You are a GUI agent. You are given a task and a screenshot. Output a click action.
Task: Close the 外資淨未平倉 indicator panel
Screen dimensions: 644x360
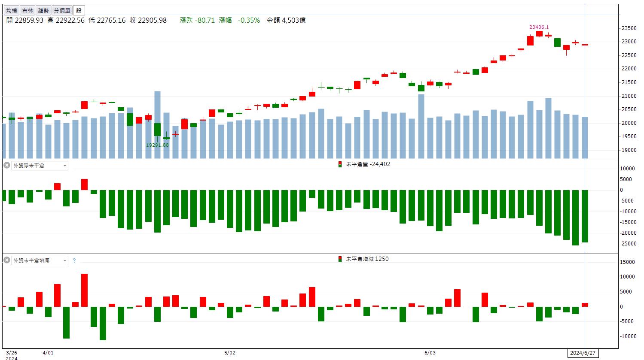click(x=6, y=165)
